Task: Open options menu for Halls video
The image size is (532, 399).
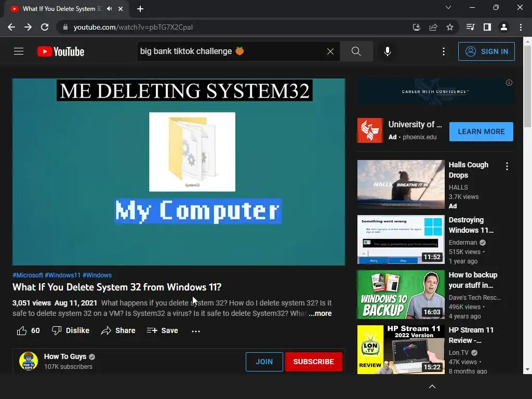Action: [x=507, y=166]
